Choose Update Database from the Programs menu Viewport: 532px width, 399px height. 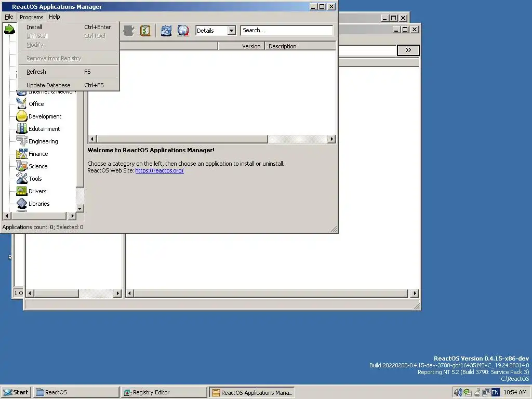click(x=68, y=85)
